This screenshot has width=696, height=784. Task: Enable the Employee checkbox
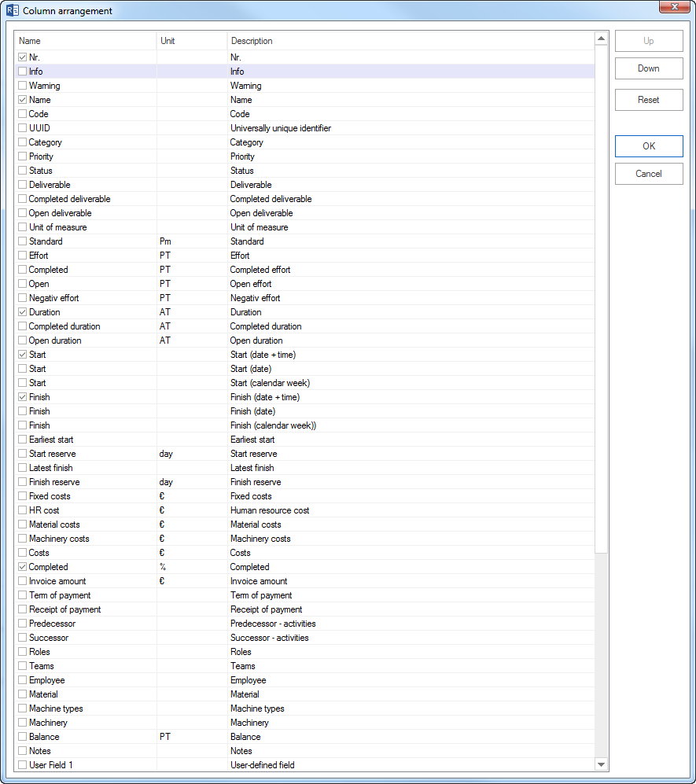coord(23,680)
